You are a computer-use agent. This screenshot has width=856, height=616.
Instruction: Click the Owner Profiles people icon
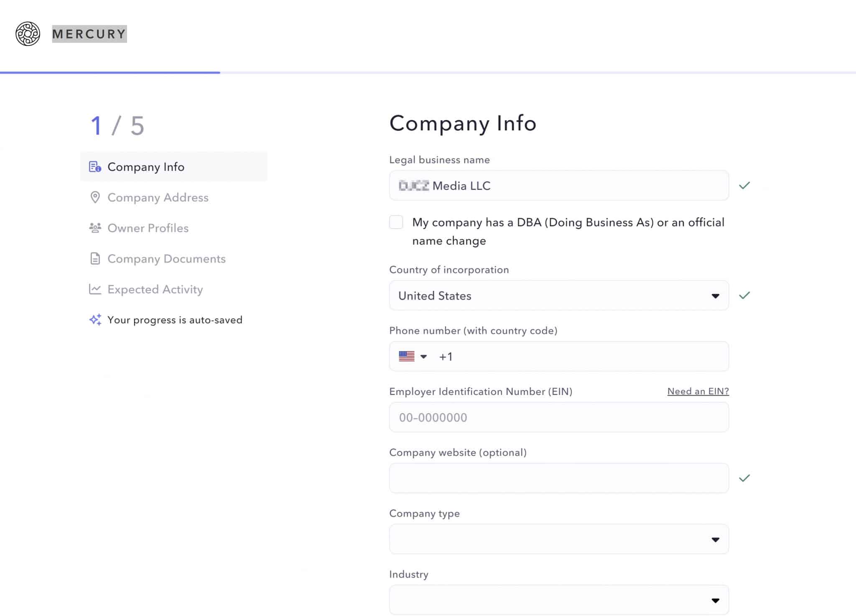(95, 228)
